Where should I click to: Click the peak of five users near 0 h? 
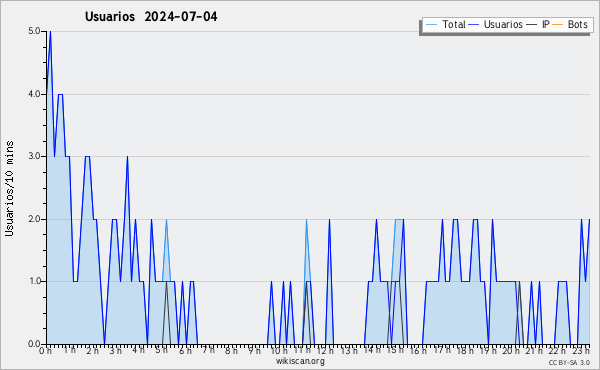tap(50, 32)
